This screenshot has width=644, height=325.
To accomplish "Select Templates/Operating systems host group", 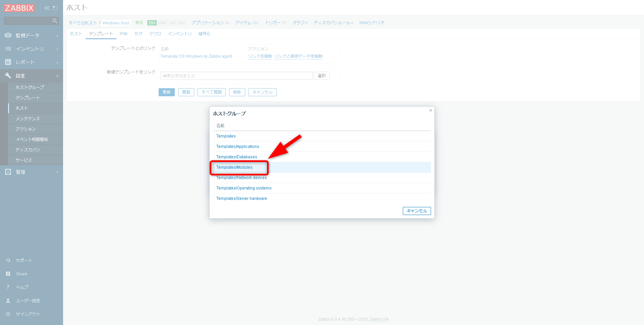I will tap(244, 188).
